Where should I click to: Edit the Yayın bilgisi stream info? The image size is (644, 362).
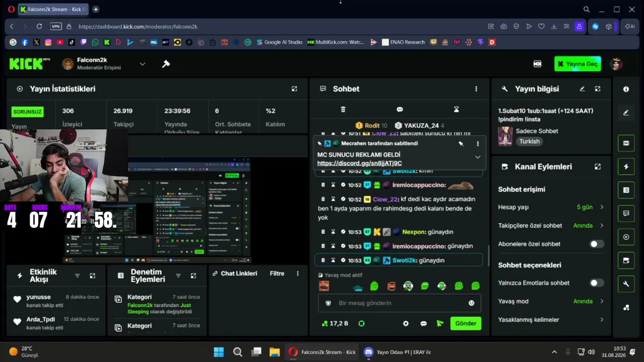click(582, 89)
